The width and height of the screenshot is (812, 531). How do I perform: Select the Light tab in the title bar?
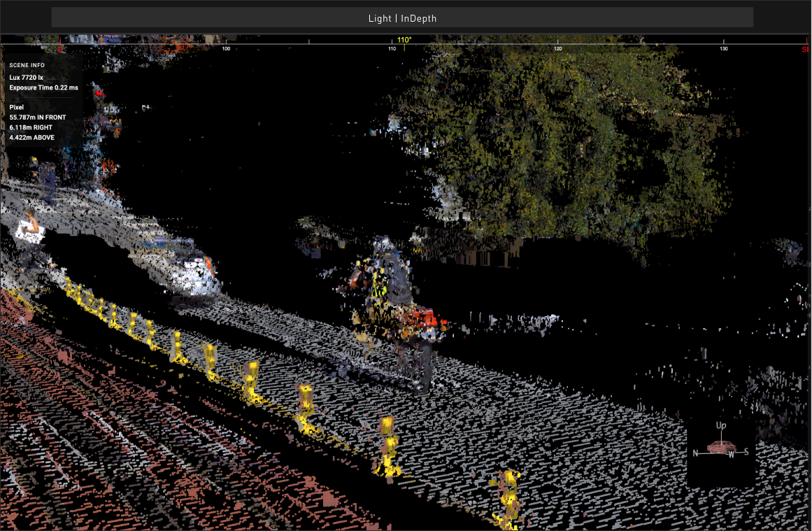click(379, 18)
